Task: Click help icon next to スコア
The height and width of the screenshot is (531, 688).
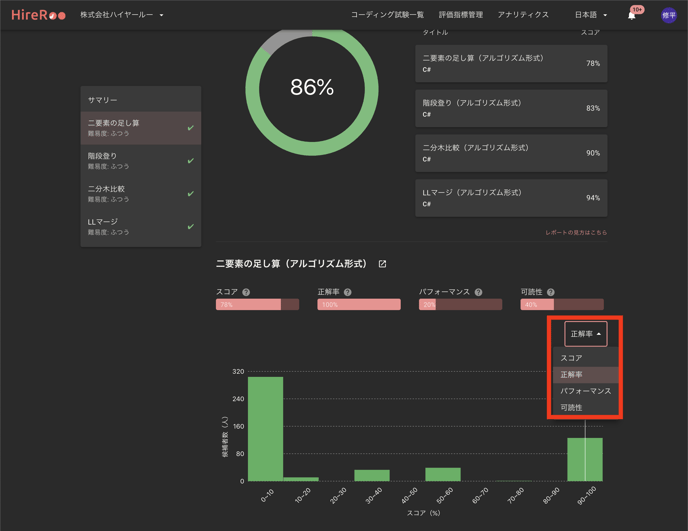Action: (x=246, y=292)
